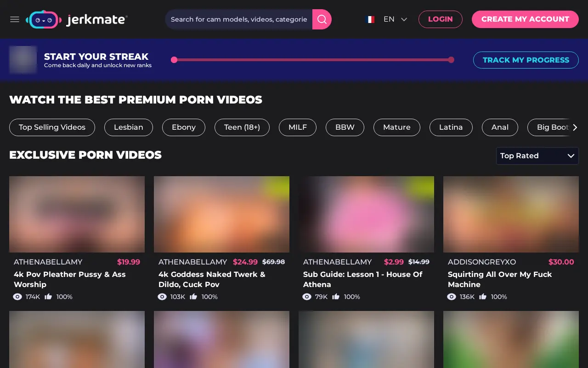Image resolution: width=588 pixels, height=368 pixels.
Task: Click the streak progress bar end dot
Action: [451, 60]
